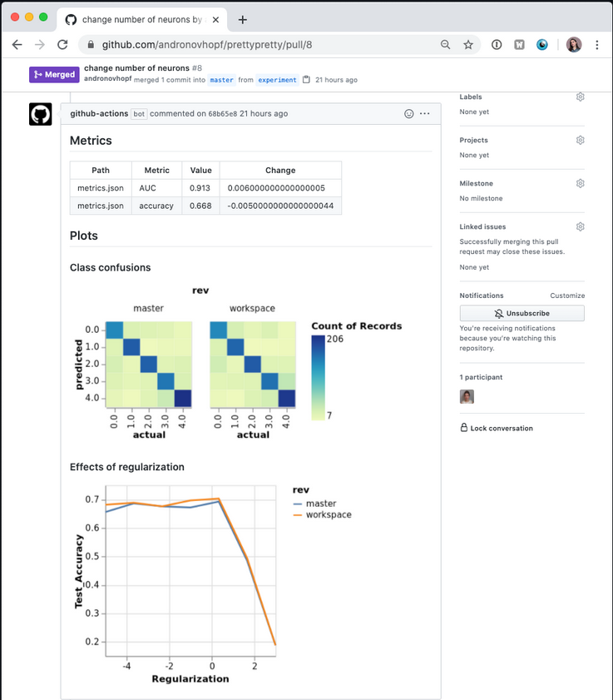Click the Unsubscribe notifications button
The width and height of the screenshot is (613, 700).
[x=522, y=314]
